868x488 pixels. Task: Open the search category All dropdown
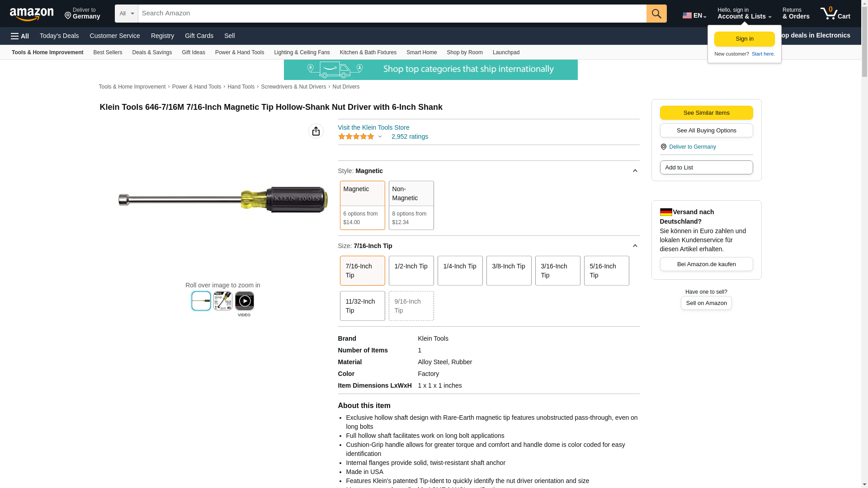[126, 14]
